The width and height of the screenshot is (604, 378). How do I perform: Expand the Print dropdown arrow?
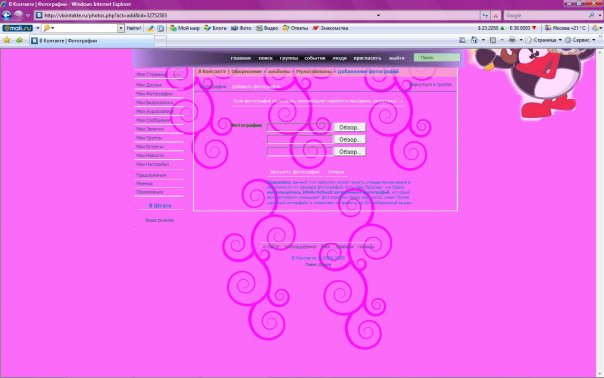[x=521, y=40]
